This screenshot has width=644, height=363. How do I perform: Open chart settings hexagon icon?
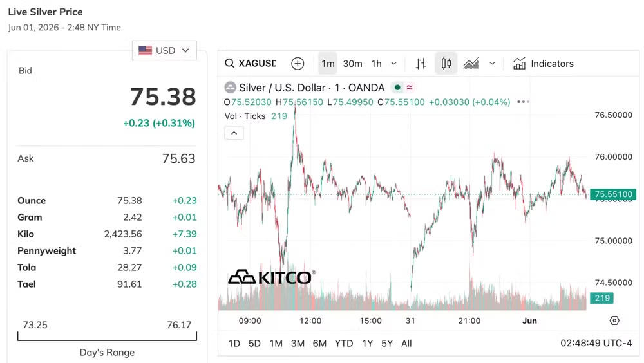point(614,321)
